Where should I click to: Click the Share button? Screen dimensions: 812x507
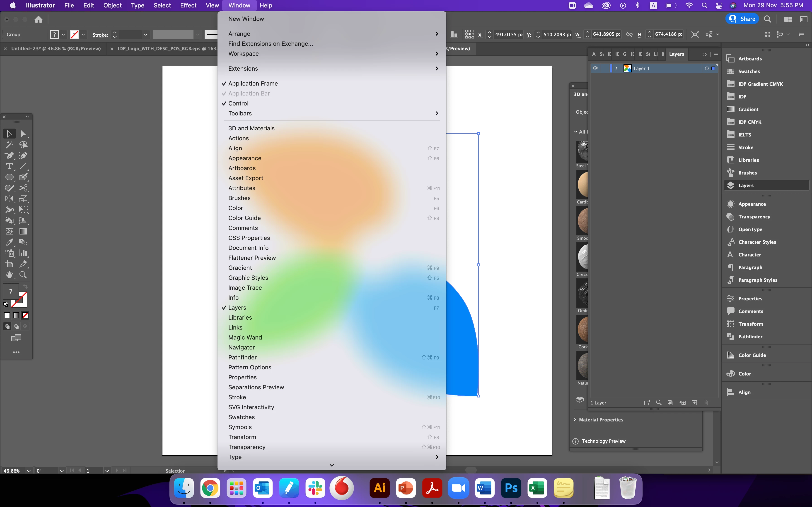[x=742, y=19]
